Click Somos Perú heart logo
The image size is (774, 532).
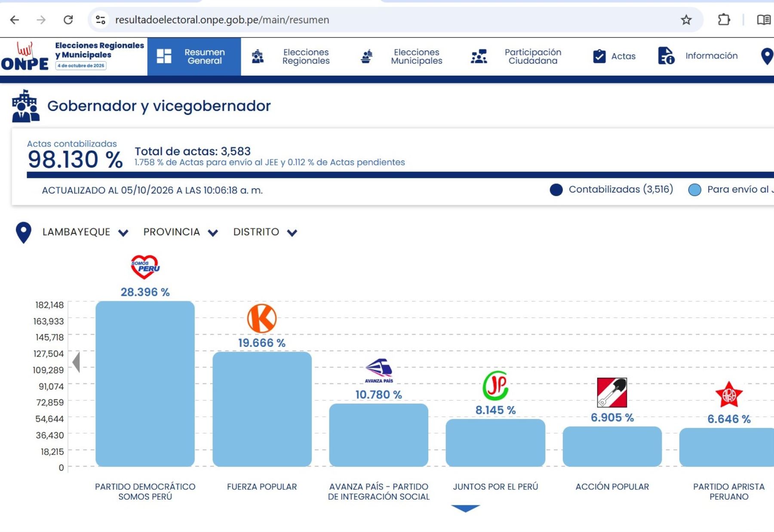click(145, 267)
